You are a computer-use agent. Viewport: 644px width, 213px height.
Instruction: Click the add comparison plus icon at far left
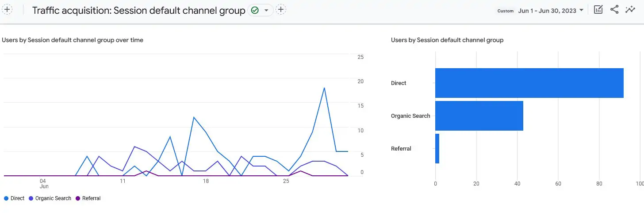coord(8,10)
